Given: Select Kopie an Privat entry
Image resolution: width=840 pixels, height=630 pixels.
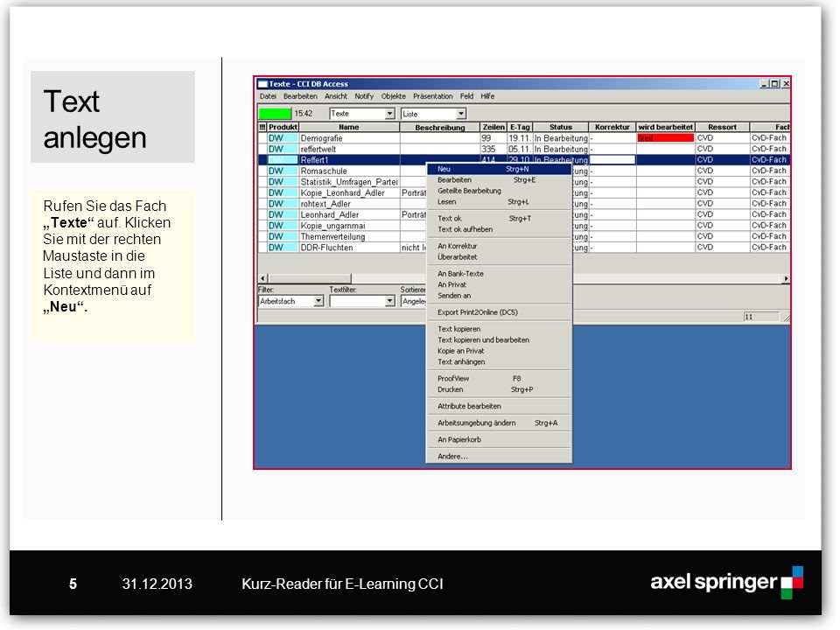Looking at the screenshot, I should tap(499, 351).
